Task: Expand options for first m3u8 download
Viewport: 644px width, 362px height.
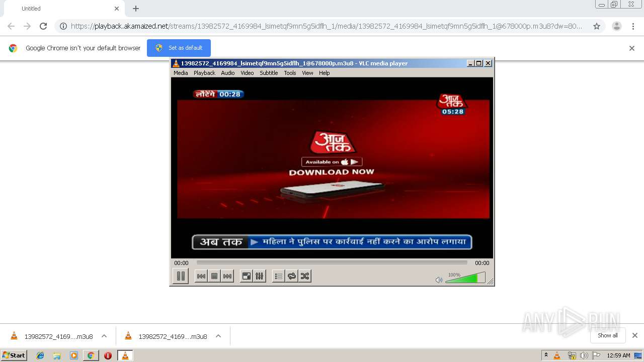Action: pos(104,336)
